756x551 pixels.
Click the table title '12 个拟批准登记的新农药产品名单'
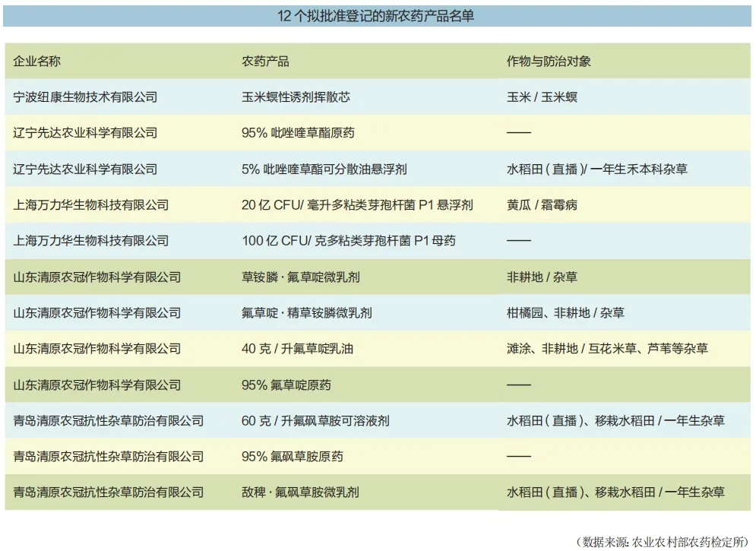click(375, 16)
